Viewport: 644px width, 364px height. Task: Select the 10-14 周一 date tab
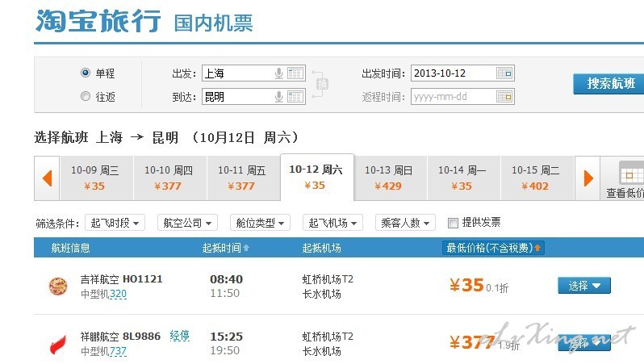464,178
